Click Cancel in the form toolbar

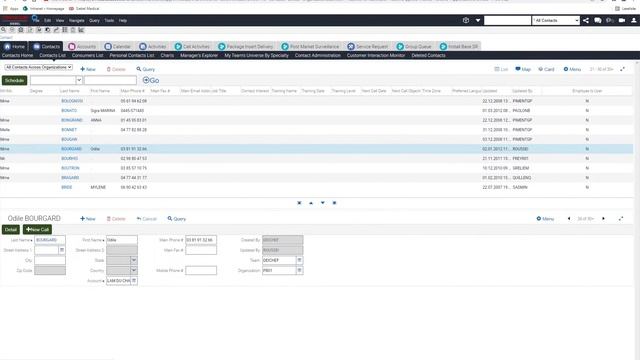point(147,219)
